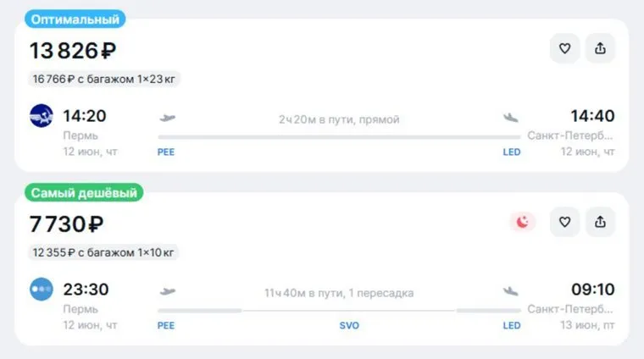Click the PEE code on the direct flight
The height and width of the screenshot is (359, 644).
pyautogui.click(x=166, y=152)
